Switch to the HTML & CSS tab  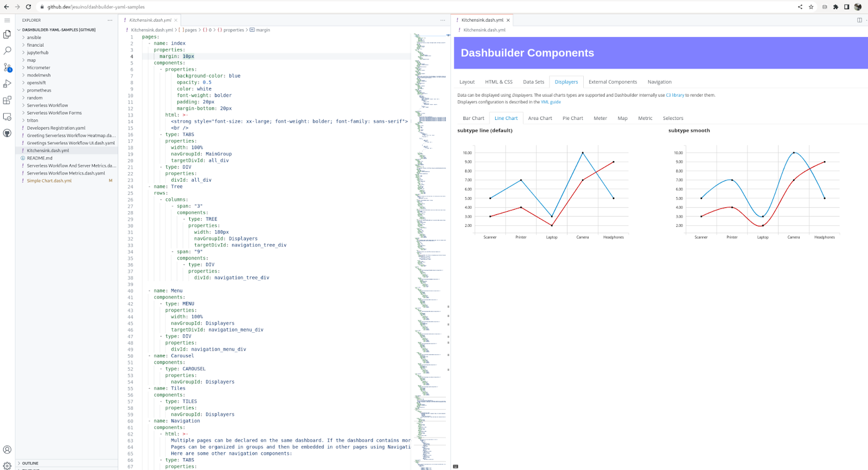[499, 82]
